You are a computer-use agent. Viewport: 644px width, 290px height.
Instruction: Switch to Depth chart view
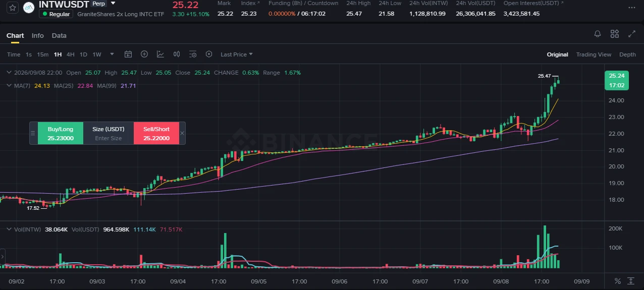tap(627, 54)
